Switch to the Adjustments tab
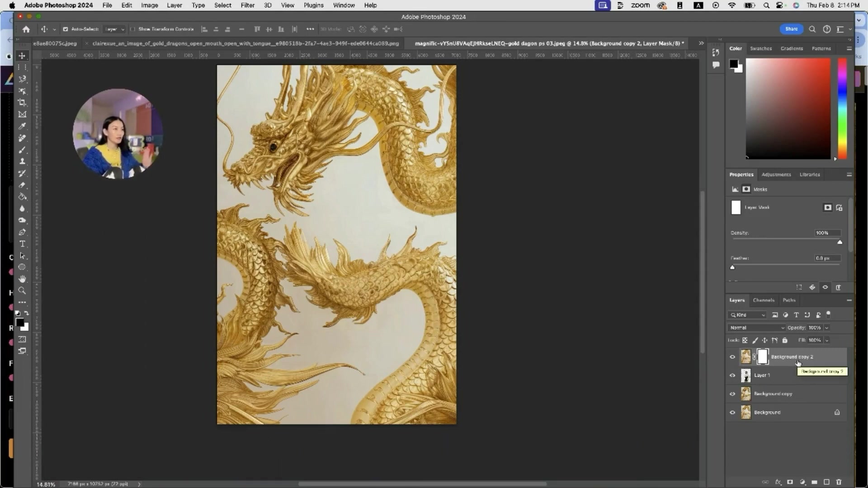Viewport: 868px width, 488px height. pos(776,174)
